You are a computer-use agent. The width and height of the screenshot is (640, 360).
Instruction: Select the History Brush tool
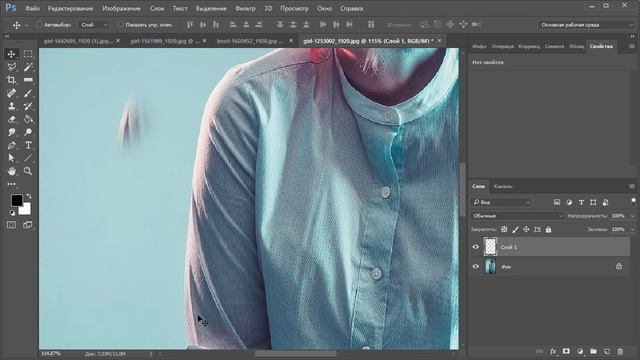pyautogui.click(x=28, y=106)
